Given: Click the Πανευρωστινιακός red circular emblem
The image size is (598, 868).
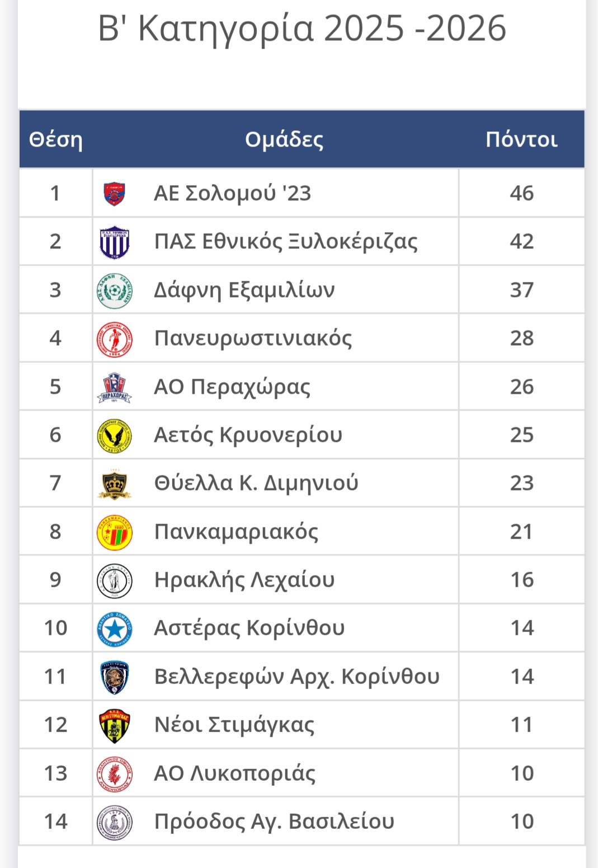Looking at the screenshot, I should [x=114, y=339].
